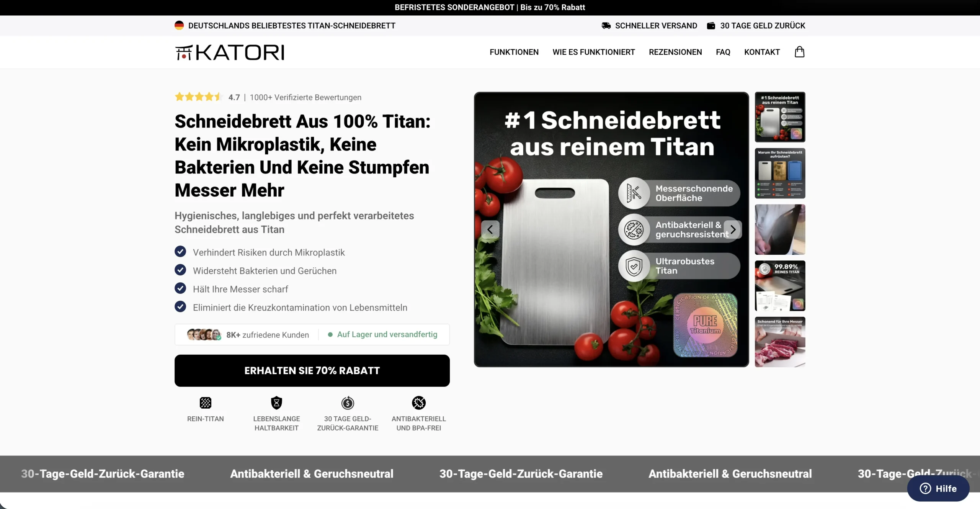
Task: Select the Schonend für Ihre Messer thumbnail
Action: (x=780, y=342)
